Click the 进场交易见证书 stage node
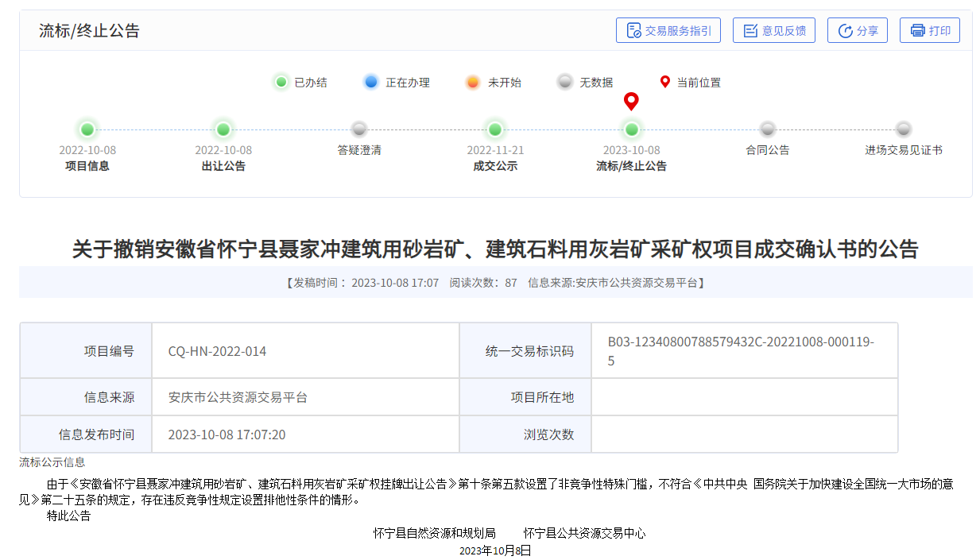 coord(903,129)
